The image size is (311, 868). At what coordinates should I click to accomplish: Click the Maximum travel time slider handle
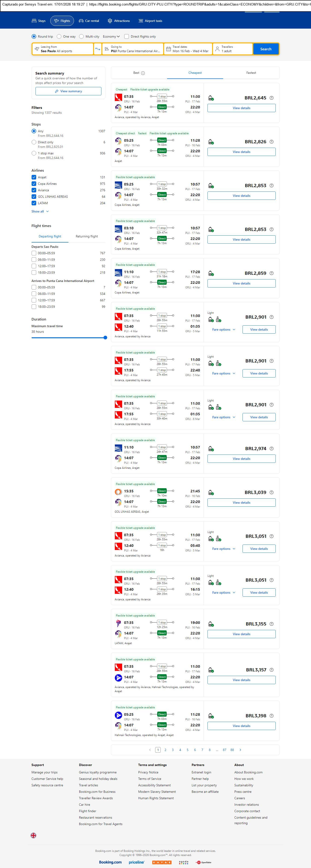[x=105, y=338]
